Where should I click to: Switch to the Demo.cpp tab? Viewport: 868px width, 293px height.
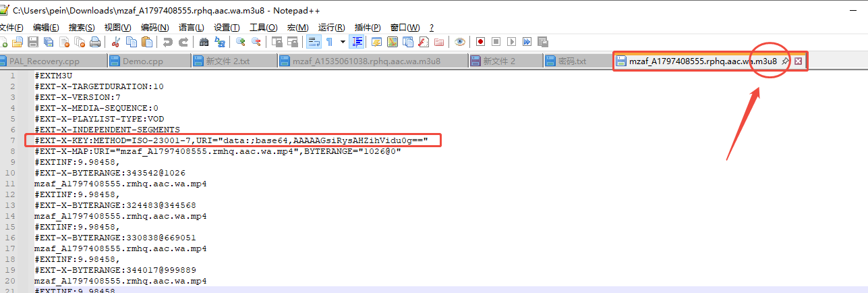pyautogui.click(x=142, y=61)
